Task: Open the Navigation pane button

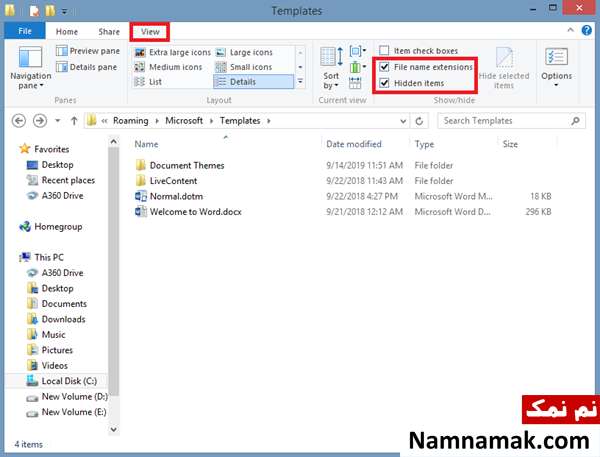Action: (x=30, y=68)
